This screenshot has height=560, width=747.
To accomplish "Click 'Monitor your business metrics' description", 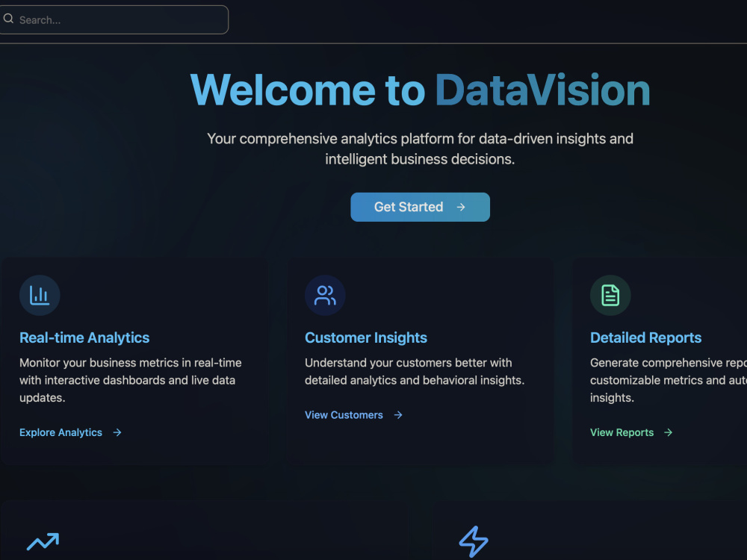I will coord(131,380).
